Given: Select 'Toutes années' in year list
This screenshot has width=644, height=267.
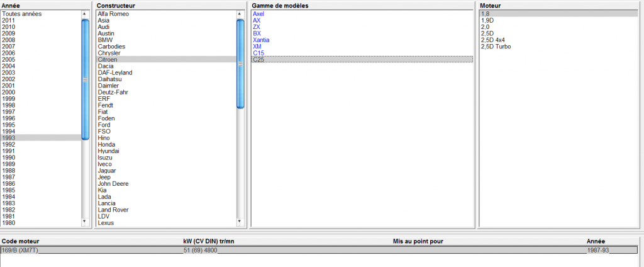Looking at the screenshot, I should tap(21, 14).
